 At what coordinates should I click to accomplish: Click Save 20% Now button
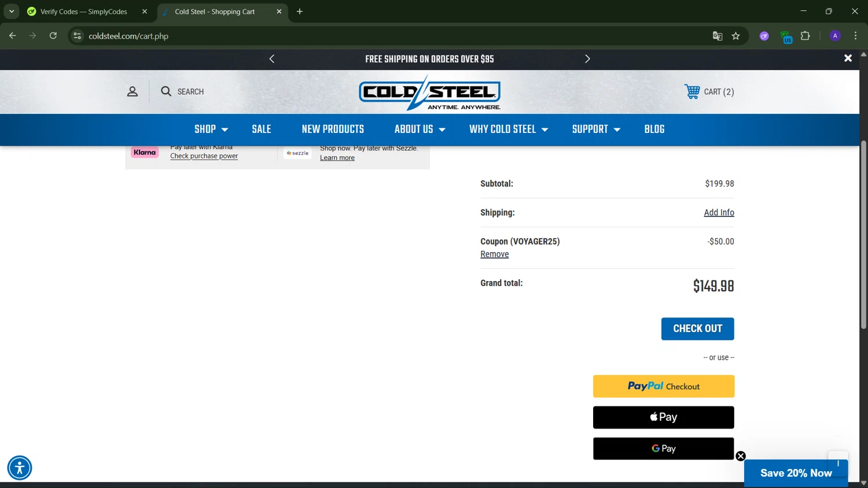tap(796, 473)
